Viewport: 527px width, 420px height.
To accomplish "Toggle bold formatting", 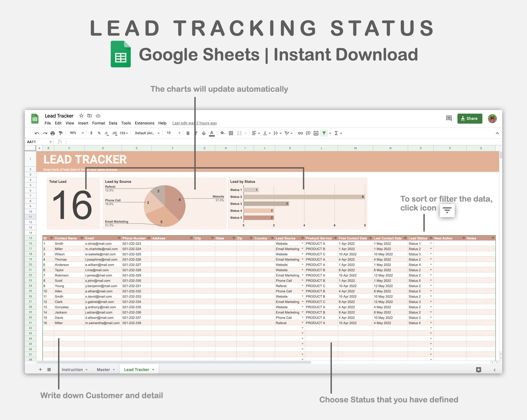I will [187, 133].
